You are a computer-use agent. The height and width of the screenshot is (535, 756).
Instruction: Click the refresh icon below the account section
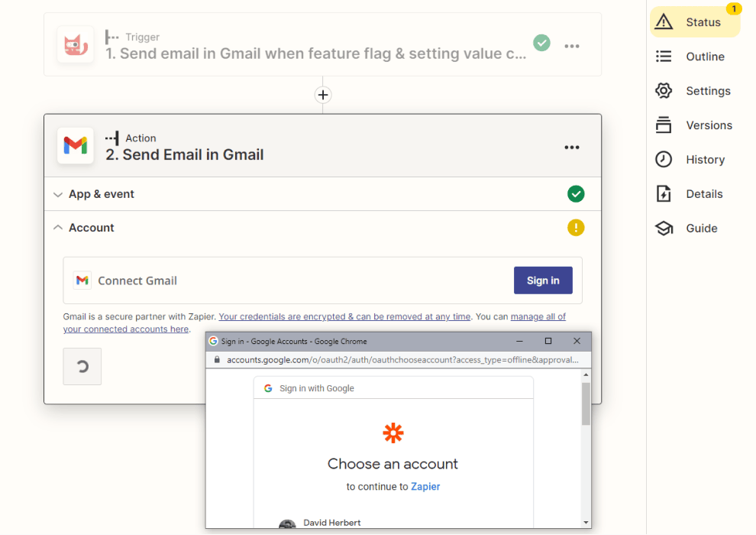click(x=82, y=366)
